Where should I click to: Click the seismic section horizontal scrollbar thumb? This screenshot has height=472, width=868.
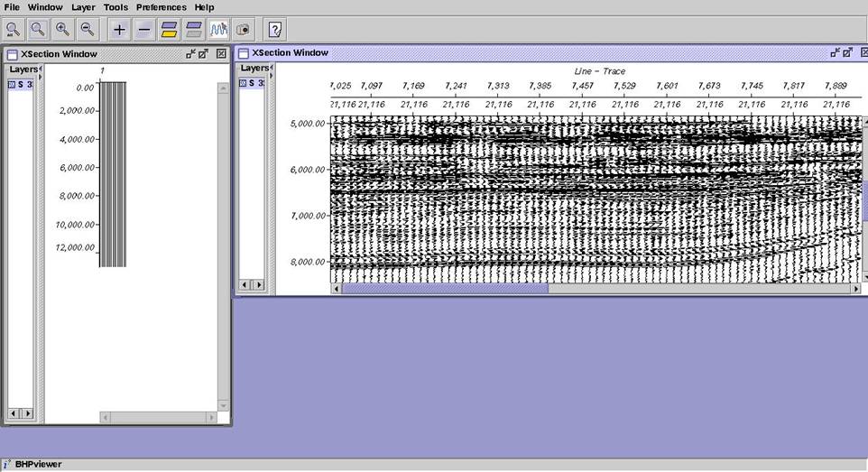(445, 289)
